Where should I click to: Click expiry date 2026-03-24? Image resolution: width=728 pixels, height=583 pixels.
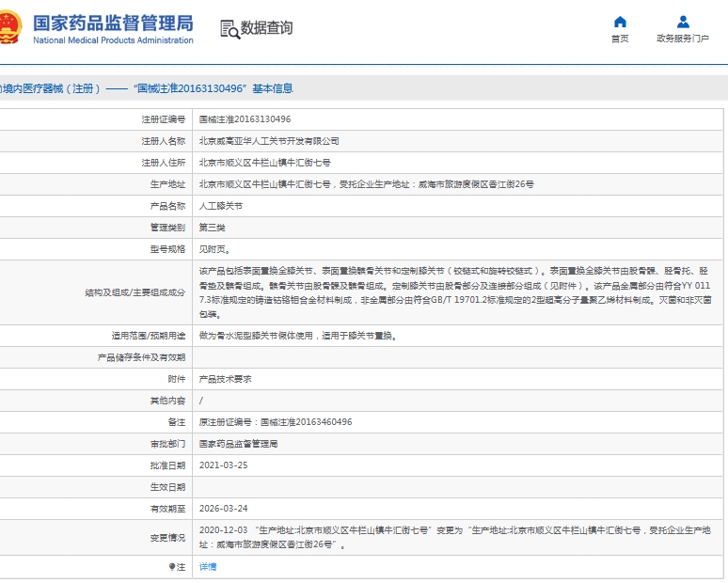(223, 509)
